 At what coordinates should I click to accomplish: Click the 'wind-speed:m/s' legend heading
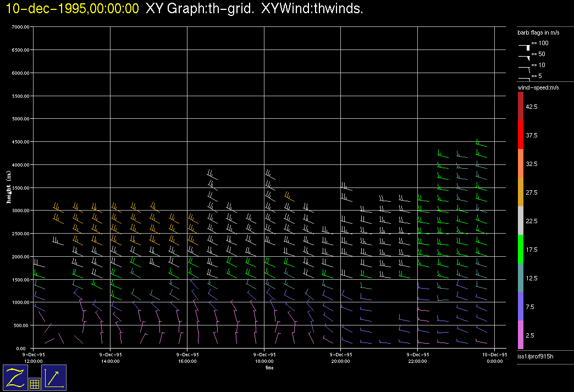click(x=538, y=87)
